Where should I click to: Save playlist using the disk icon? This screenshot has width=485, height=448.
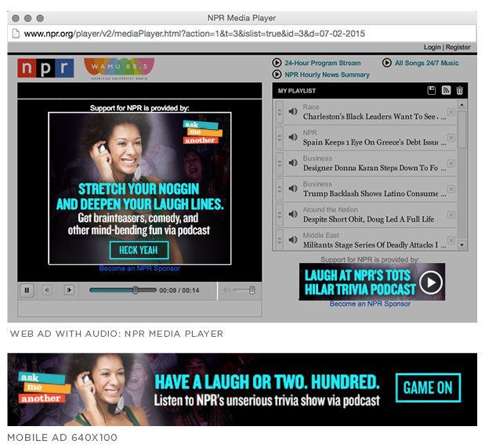(432, 90)
